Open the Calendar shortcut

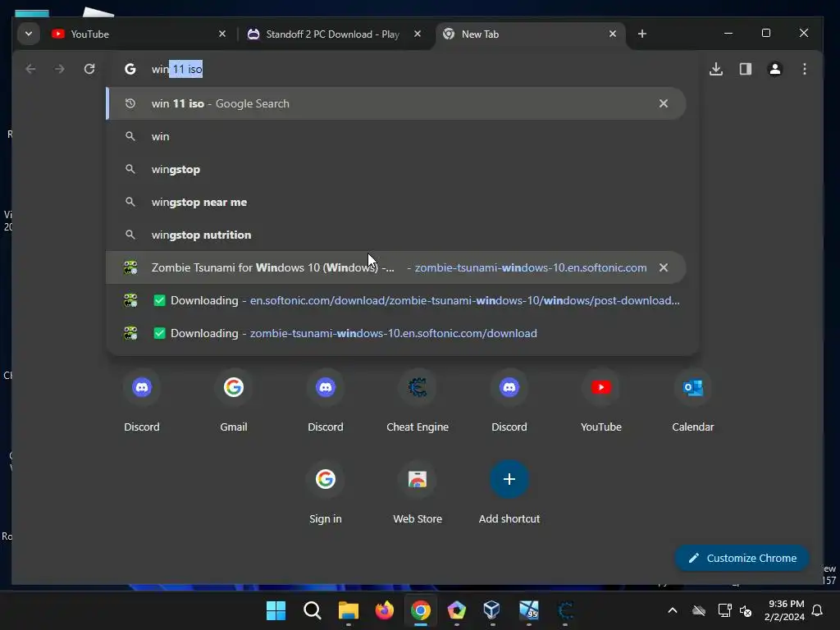(692, 400)
